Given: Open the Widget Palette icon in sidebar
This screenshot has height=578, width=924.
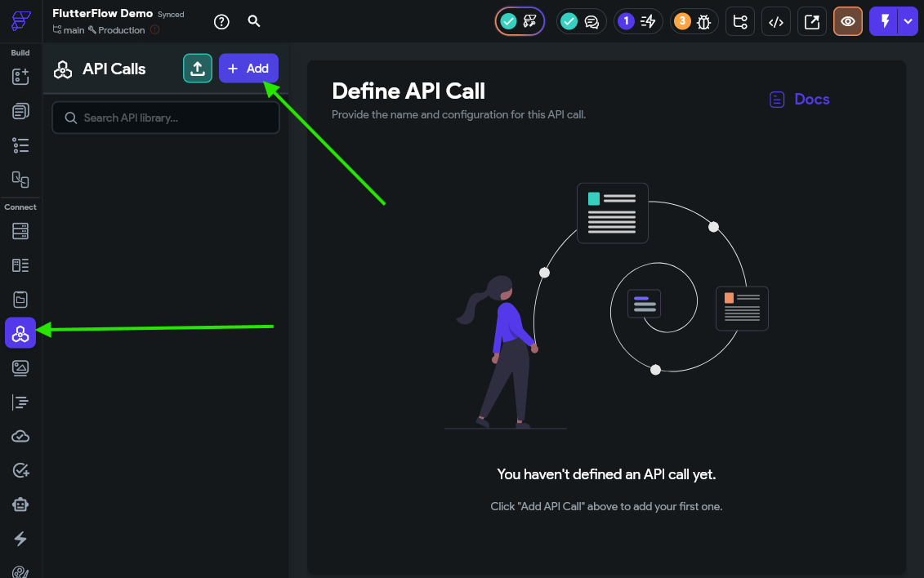Looking at the screenshot, I should point(20,77).
